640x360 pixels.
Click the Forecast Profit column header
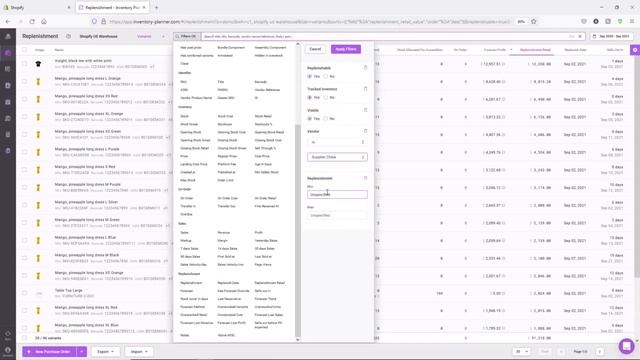pyautogui.click(x=495, y=50)
